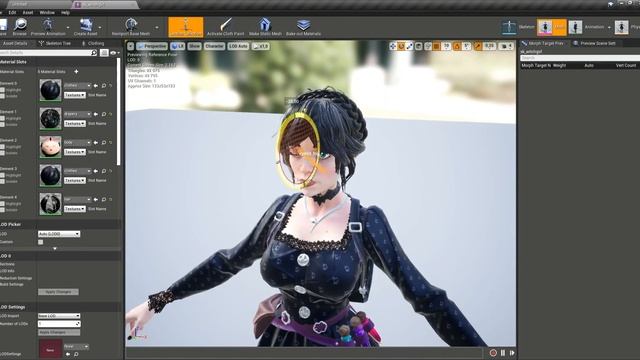Open the Preview Scene Settings tab
640x360 pixels.
click(x=595, y=43)
